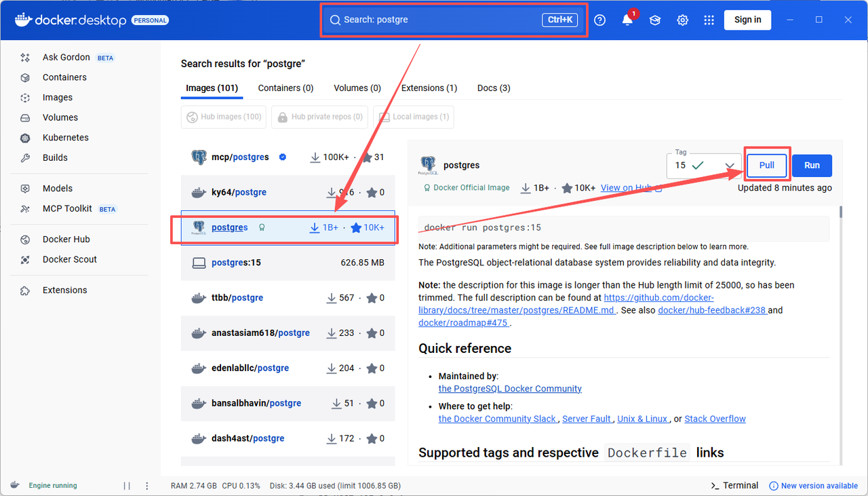
Task: Open Settings with the gear icon
Action: (682, 20)
